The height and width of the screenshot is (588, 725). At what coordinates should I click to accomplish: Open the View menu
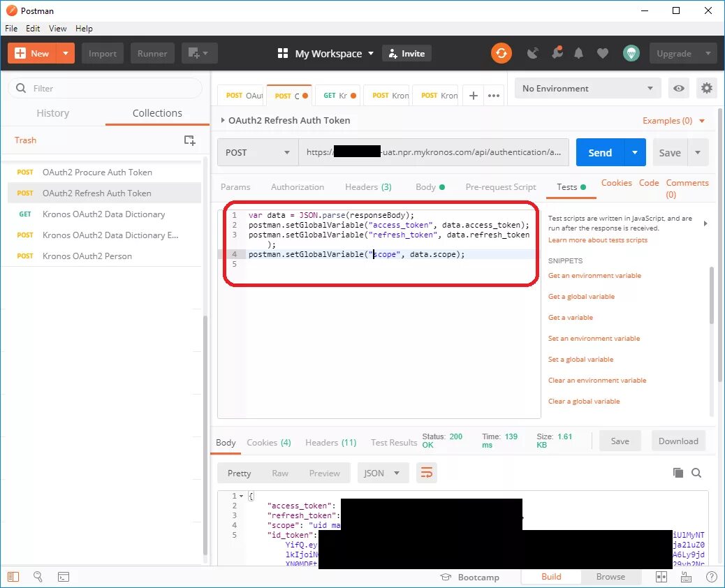pos(58,28)
